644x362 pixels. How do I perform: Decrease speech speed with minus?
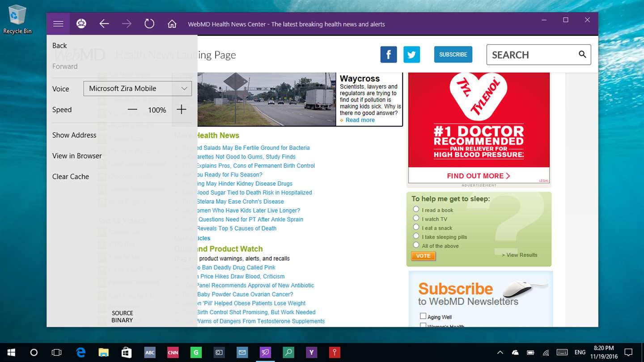point(132,109)
